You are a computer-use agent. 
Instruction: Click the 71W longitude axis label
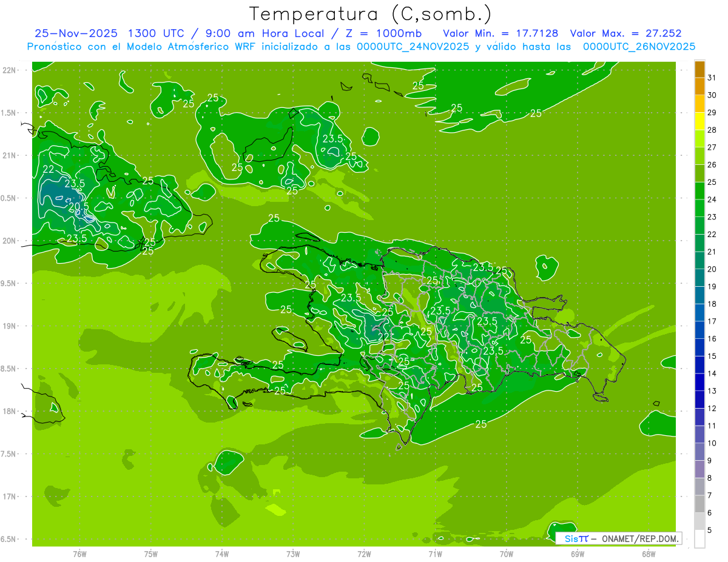pyautogui.click(x=435, y=554)
